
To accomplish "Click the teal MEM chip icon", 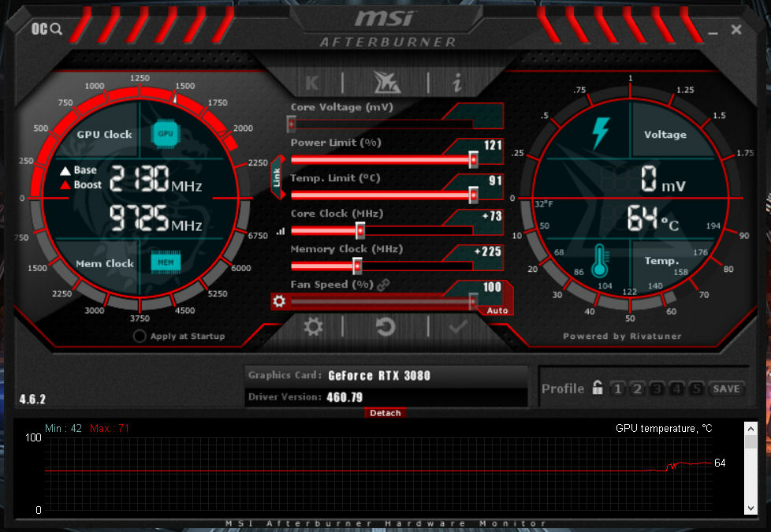I will tap(166, 262).
